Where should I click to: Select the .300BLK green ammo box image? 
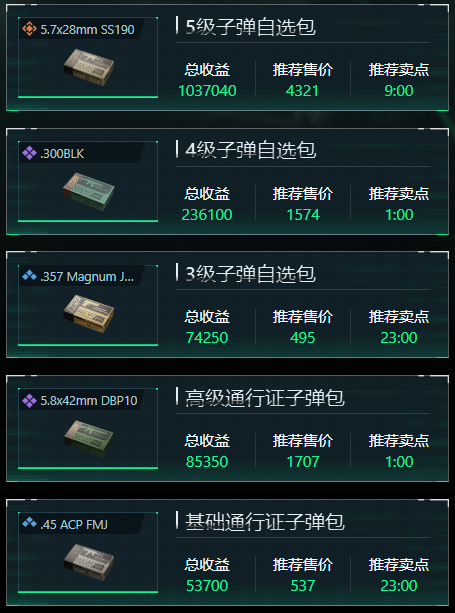pyautogui.click(x=89, y=192)
